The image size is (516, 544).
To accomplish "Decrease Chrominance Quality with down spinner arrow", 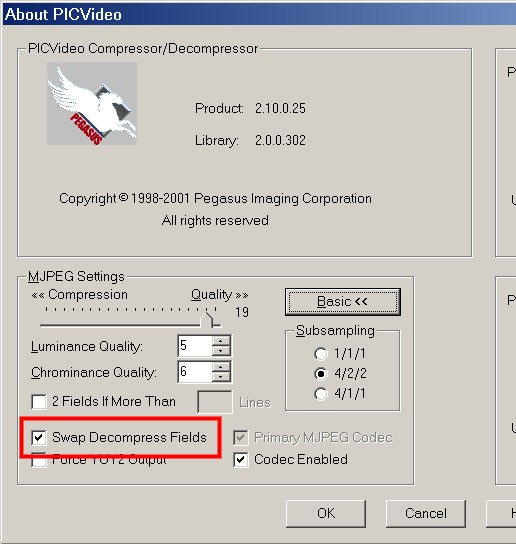I will point(221,377).
